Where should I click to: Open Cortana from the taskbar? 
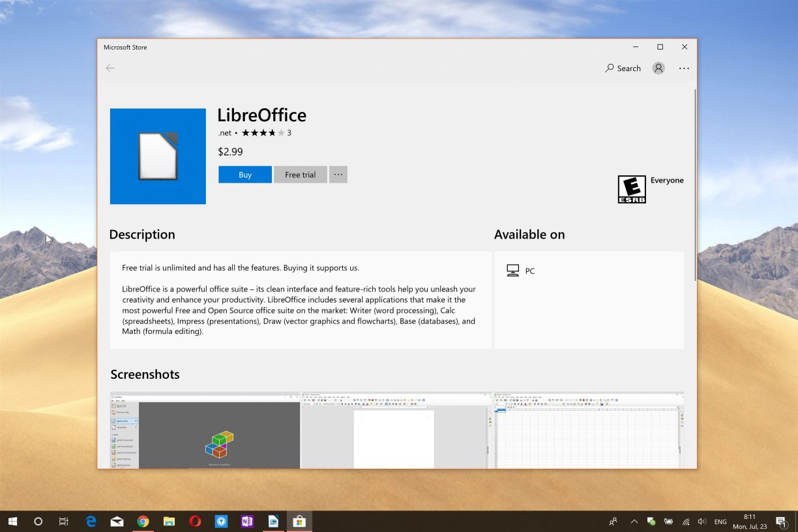coord(38,522)
